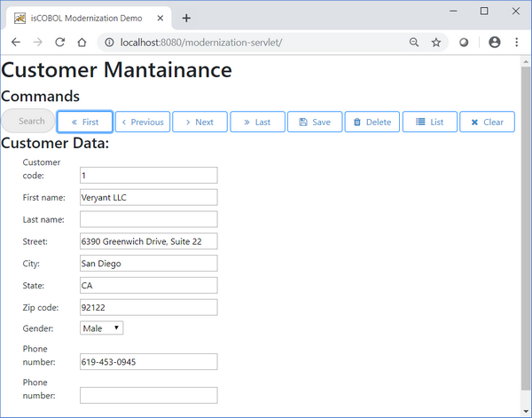The height and width of the screenshot is (418, 532).
Task: Click the First record button
Action: (84, 122)
